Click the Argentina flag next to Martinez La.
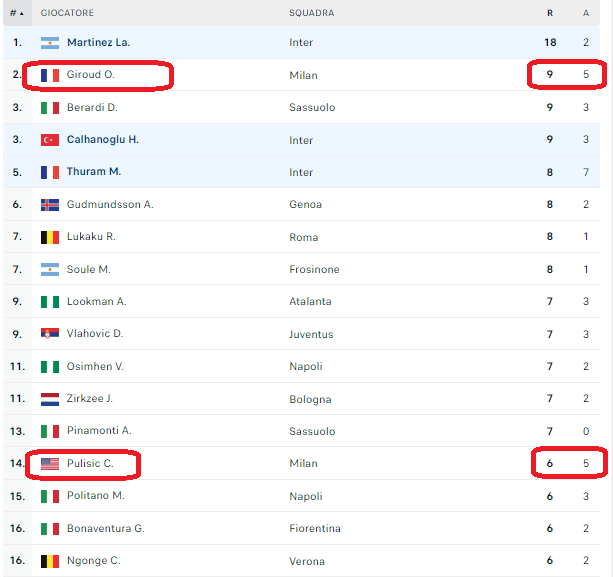This screenshot has width=613, height=577. [x=50, y=43]
